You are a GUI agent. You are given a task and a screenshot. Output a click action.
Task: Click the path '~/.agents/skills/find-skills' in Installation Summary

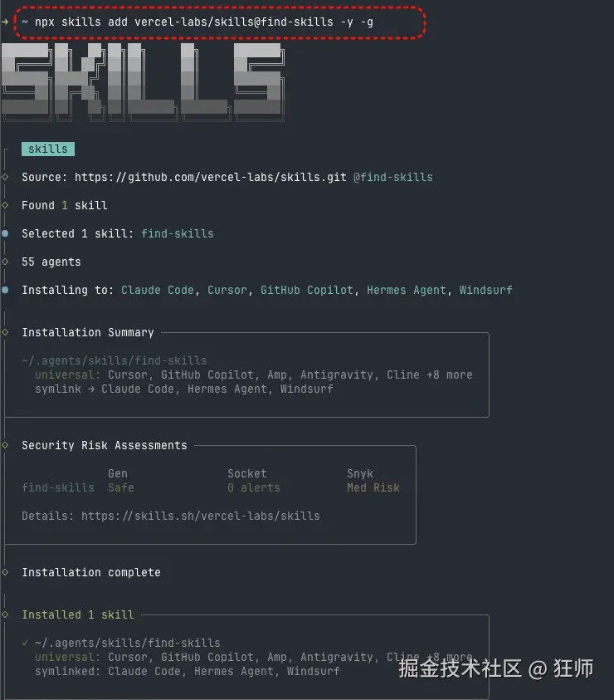tap(115, 360)
